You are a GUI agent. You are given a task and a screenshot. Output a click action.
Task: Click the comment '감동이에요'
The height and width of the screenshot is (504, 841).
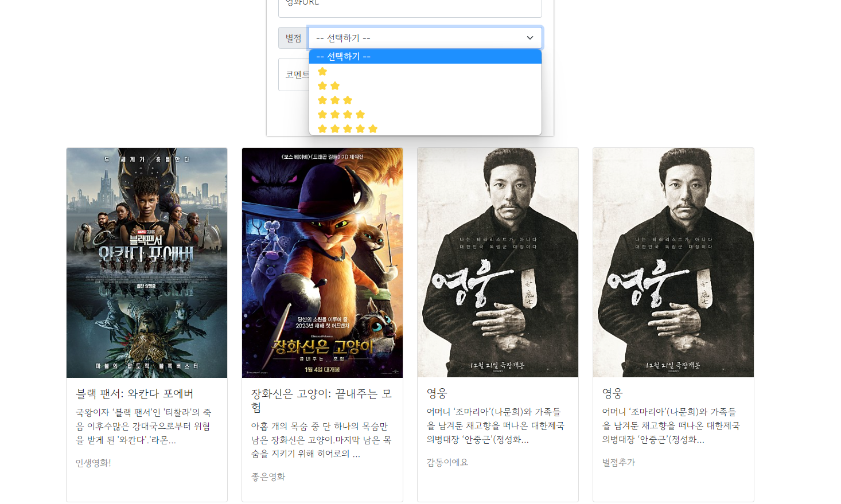point(447,462)
